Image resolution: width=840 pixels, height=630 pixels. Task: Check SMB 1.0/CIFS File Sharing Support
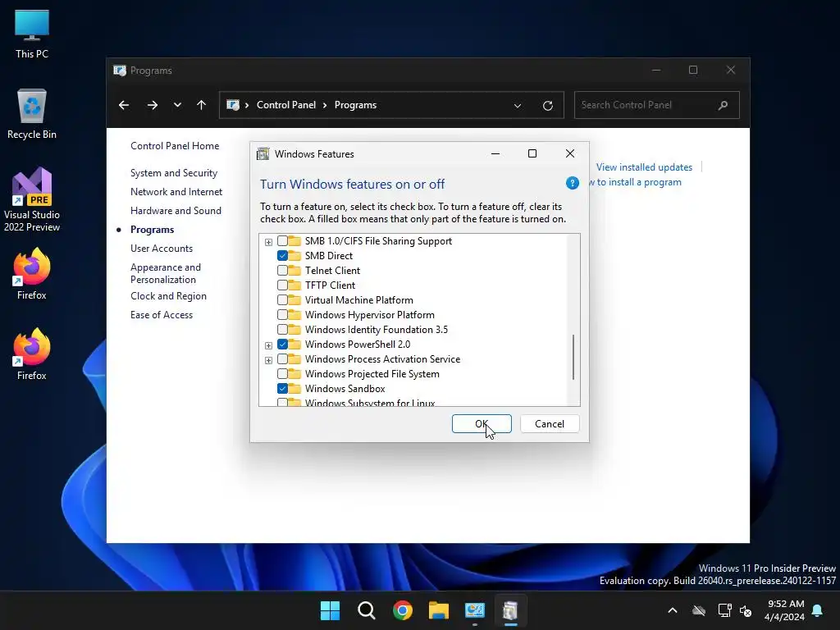(x=282, y=241)
